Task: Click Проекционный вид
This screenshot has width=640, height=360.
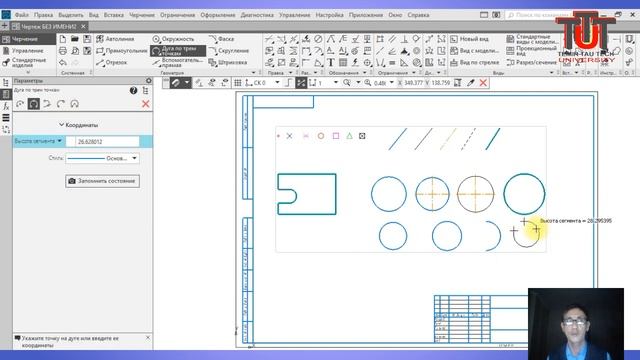Action: [531, 51]
